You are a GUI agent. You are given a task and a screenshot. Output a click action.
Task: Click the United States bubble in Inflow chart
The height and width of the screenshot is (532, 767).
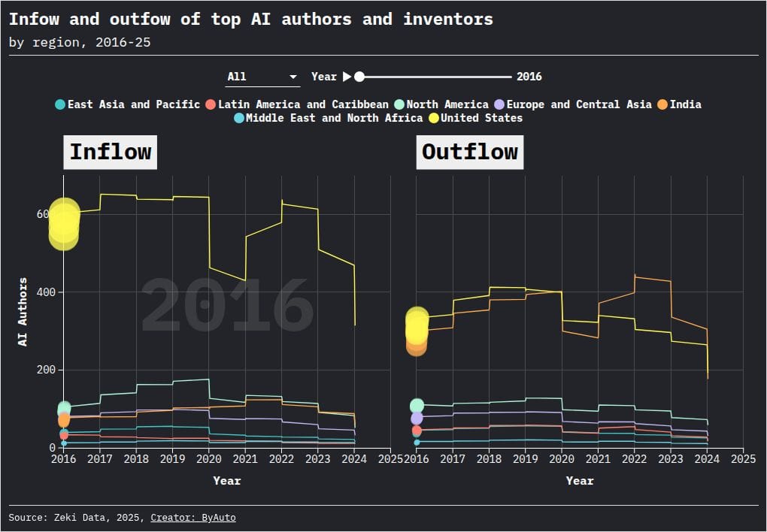click(x=64, y=224)
